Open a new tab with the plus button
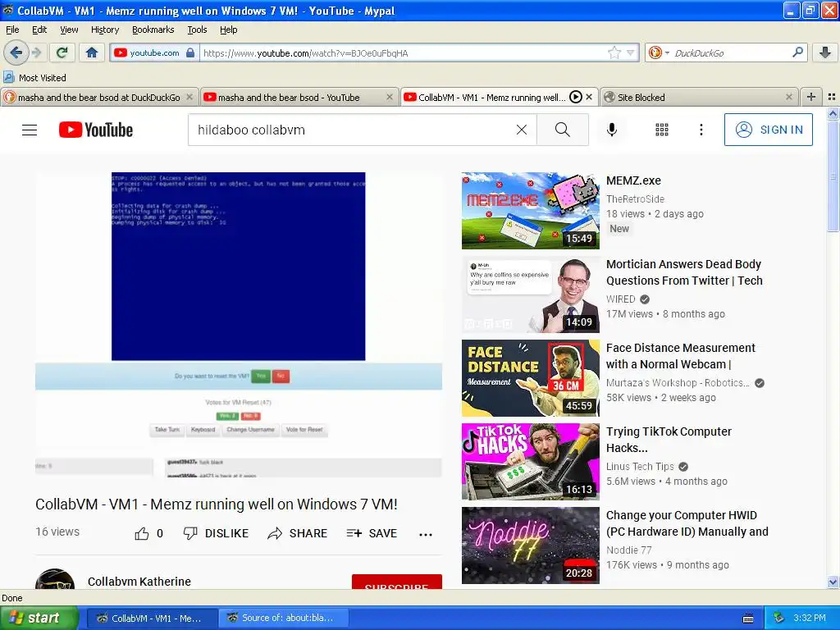 [x=811, y=97]
